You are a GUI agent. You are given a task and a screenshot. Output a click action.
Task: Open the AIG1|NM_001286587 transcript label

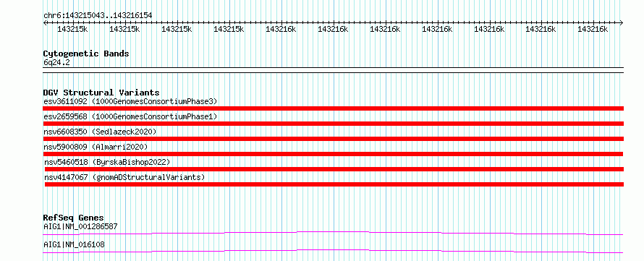click(x=81, y=226)
